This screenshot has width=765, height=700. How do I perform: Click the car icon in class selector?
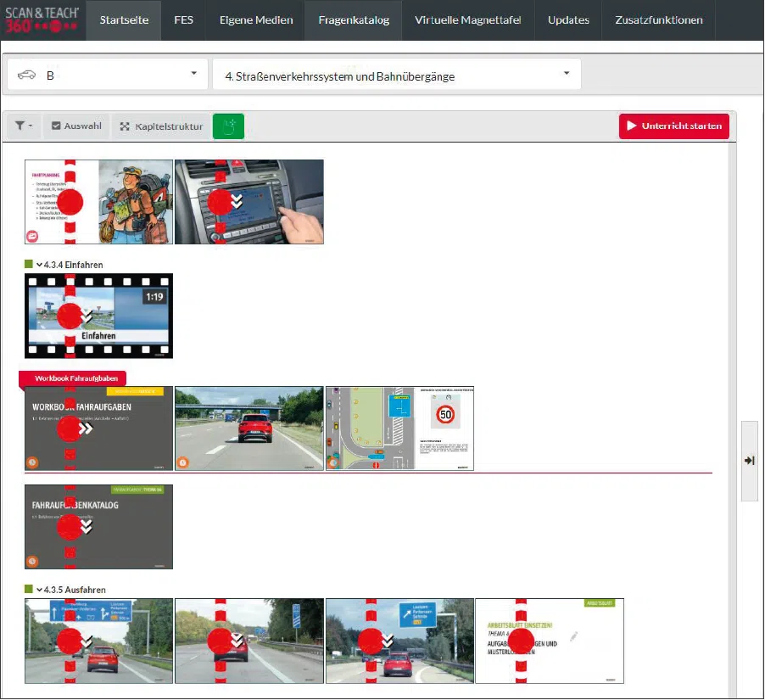pos(26,76)
